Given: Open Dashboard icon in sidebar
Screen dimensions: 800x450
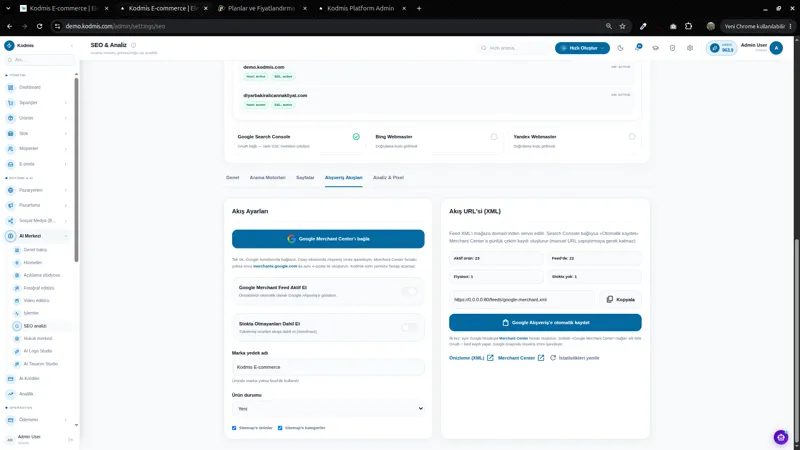Looking at the screenshot, I should (x=11, y=87).
